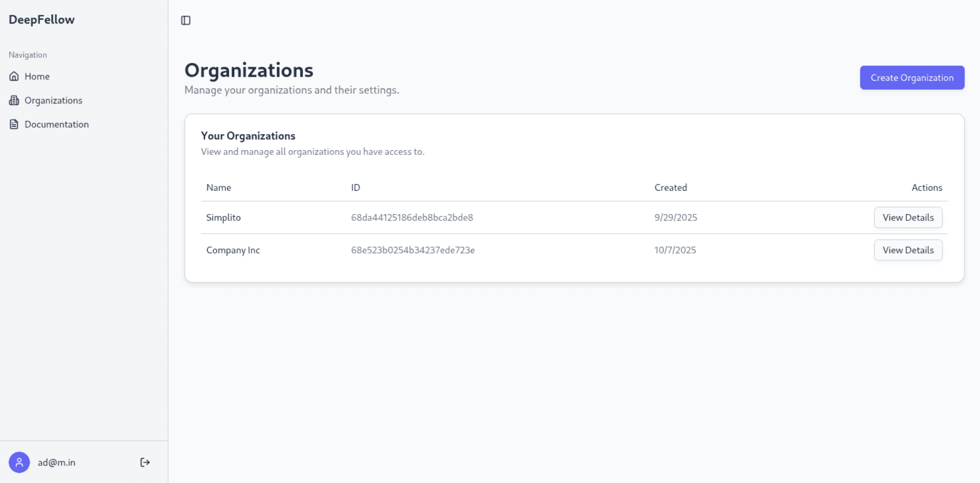Screen dimensions: 980x483
Task: Click the Organizations building icon
Action: pyautogui.click(x=14, y=100)
